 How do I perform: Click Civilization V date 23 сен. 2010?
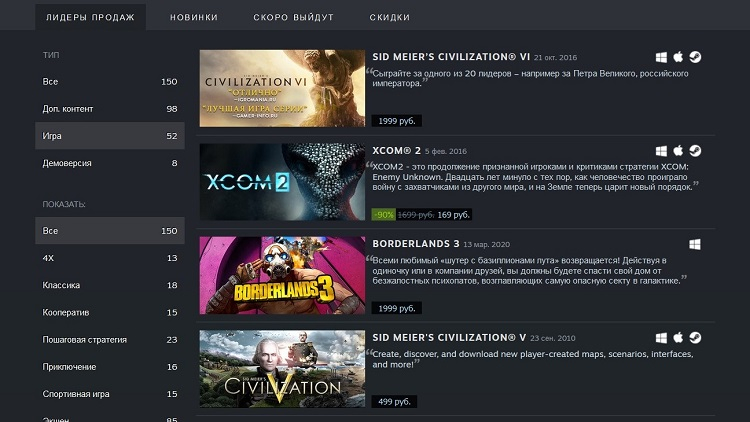click(x=552, y=339)
